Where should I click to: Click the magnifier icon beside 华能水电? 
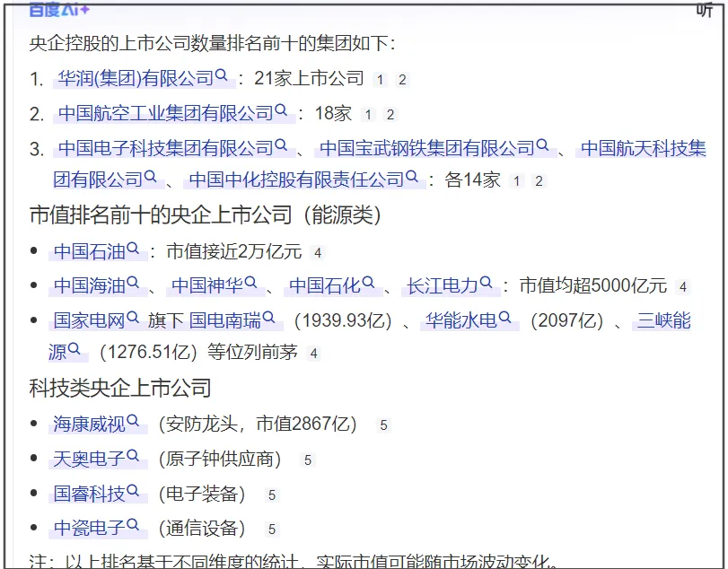[504, 317]
